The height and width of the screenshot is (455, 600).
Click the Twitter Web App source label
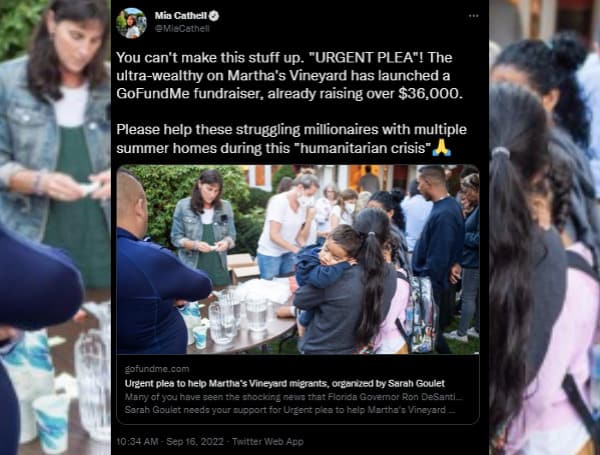[x=268, y=442]
